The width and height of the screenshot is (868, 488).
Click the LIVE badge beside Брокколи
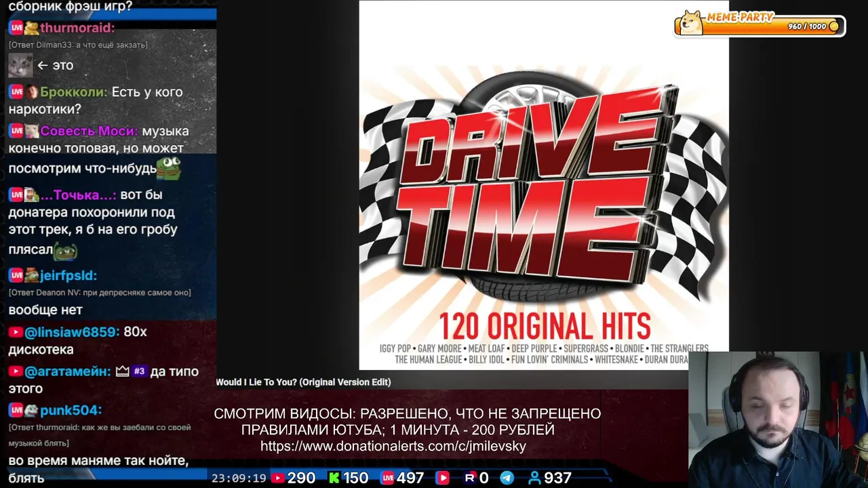pos(16,92)
